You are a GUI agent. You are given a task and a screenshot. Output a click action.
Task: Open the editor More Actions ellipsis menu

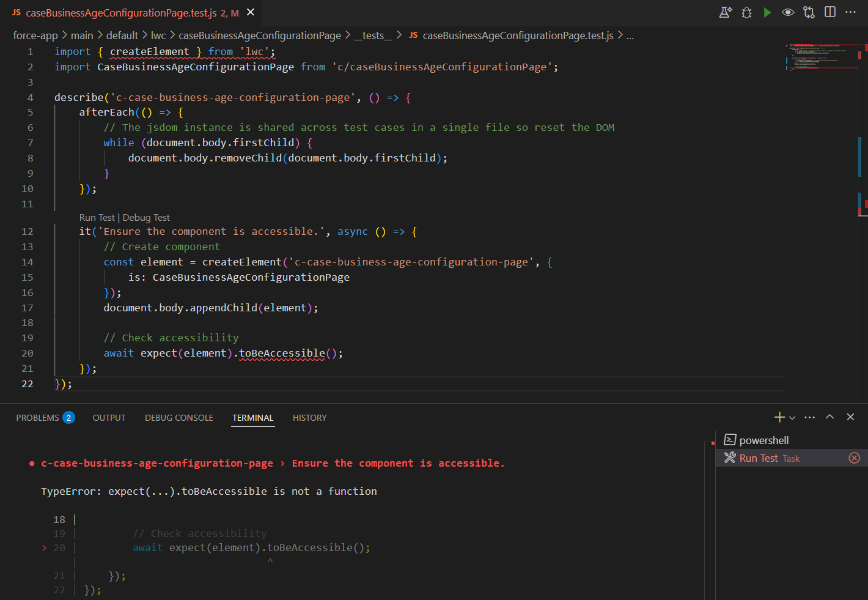pos(850,12)
